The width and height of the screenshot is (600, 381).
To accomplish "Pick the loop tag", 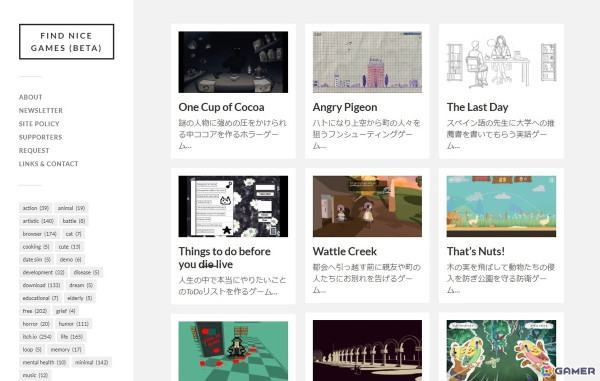I will tap(32, 350).
